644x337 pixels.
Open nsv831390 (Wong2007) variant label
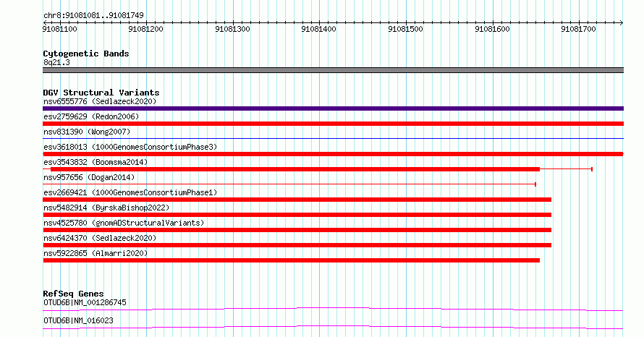[87, 132]
